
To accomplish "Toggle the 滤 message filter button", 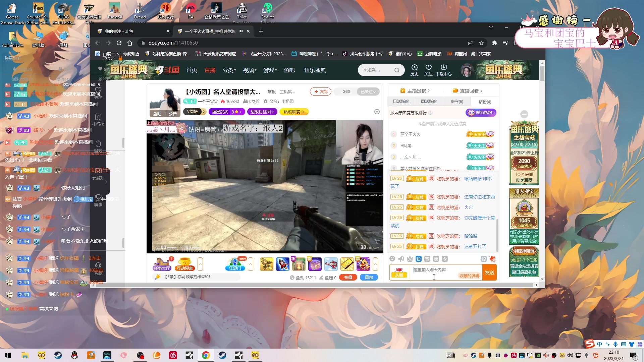I will click(x=483, y=259).
